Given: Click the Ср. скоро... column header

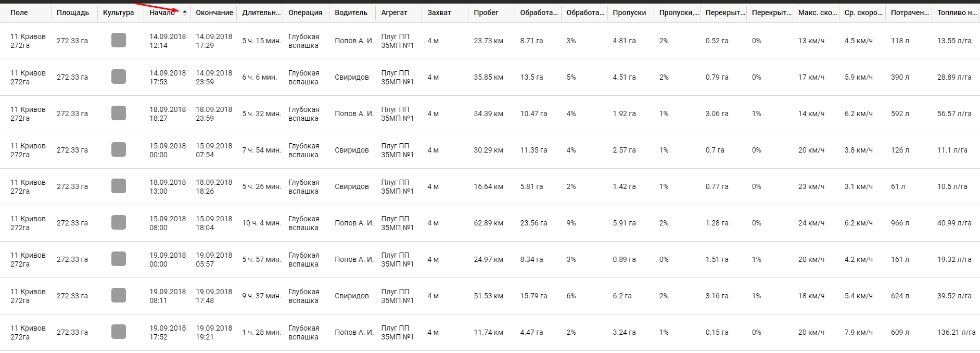Looking at the screenshot, I should tap(863, 12).
